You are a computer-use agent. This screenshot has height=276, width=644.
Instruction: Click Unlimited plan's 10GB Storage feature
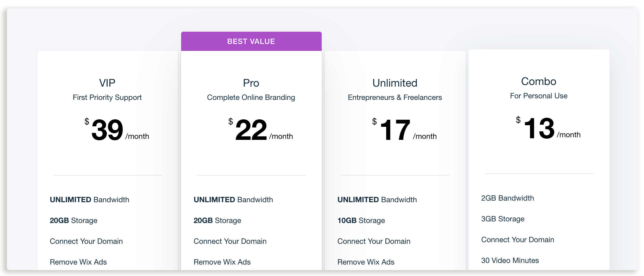pos(361,221)
